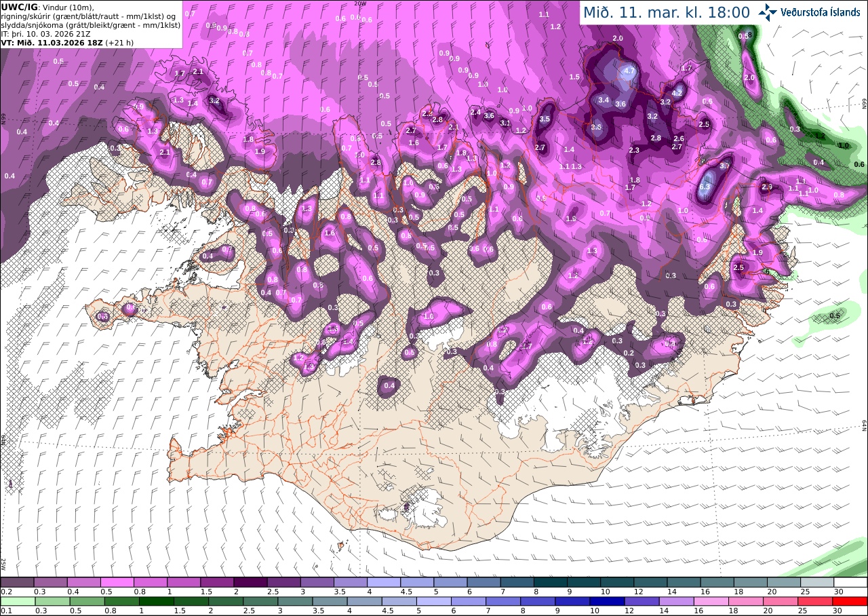Click the 4.2 value on the map
This screenshot has width=868, height=616.
click(x=677, y=93)
